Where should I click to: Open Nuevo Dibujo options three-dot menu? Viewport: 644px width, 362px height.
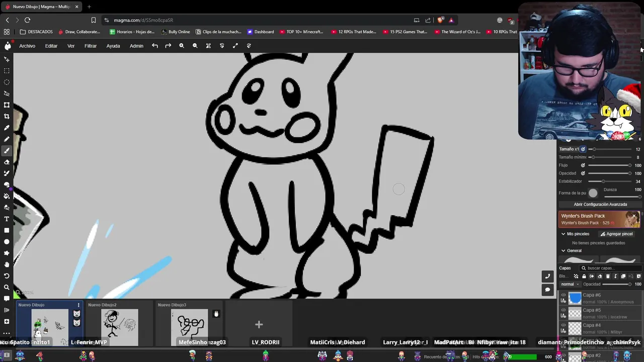pos(78,305)
